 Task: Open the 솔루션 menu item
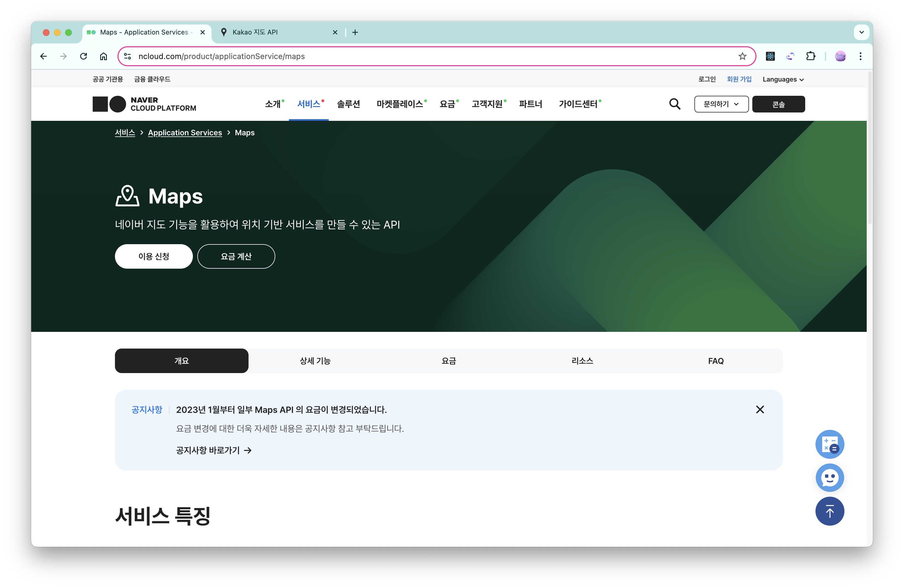point(348,104)
